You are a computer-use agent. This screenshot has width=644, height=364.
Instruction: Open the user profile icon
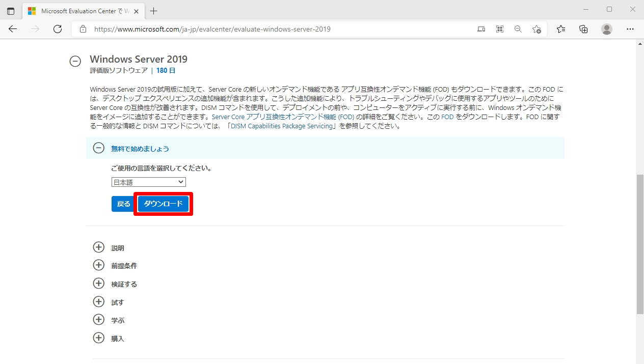[606, 29]
